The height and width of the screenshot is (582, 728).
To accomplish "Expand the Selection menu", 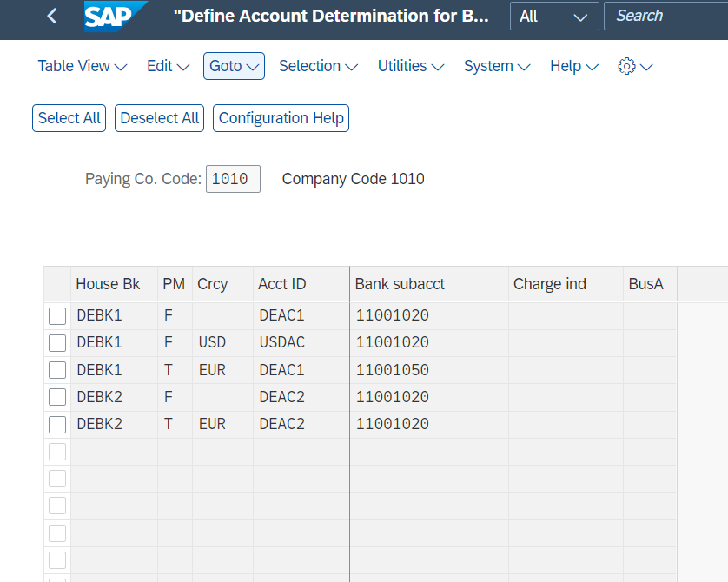I will point(318,66).
